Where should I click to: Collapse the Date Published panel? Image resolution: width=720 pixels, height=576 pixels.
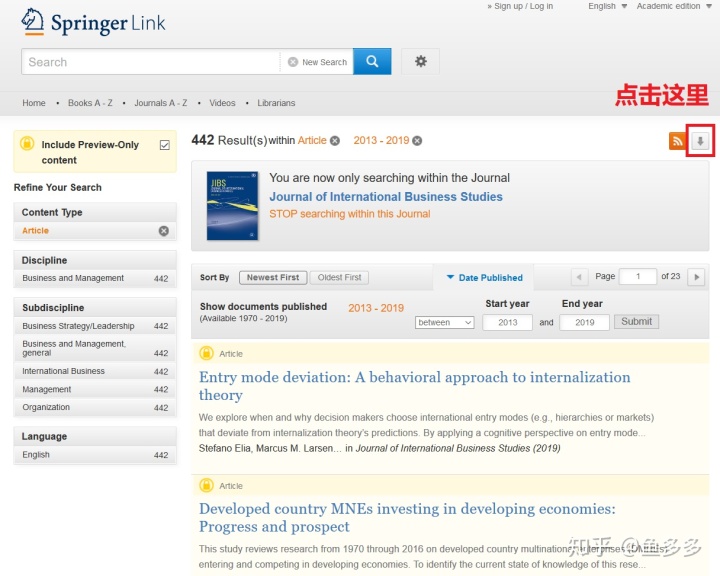tap(484, 277)
